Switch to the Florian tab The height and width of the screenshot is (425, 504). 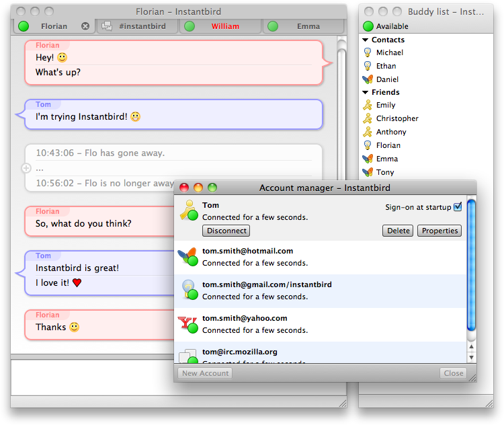[54, 26]
